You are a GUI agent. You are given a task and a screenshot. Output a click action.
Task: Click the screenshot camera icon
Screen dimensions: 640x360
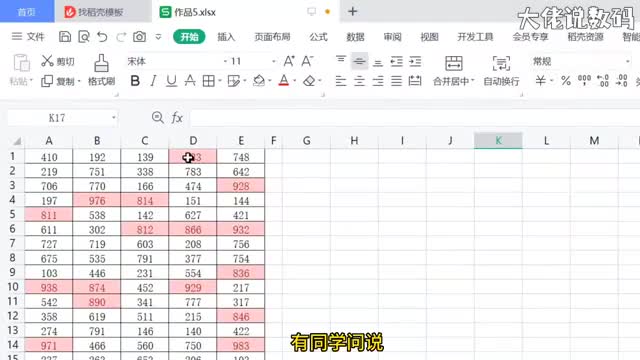pos(140,37)
